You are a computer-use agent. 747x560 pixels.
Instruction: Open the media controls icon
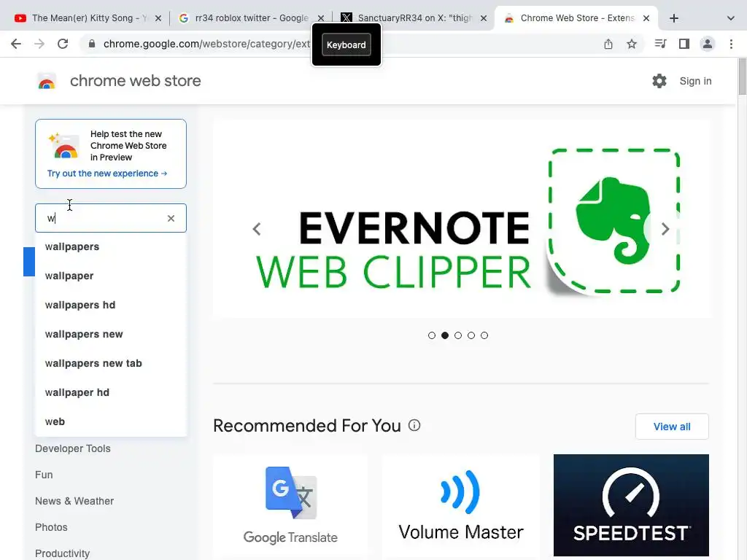pyautogui.click(x=660, y=44)
